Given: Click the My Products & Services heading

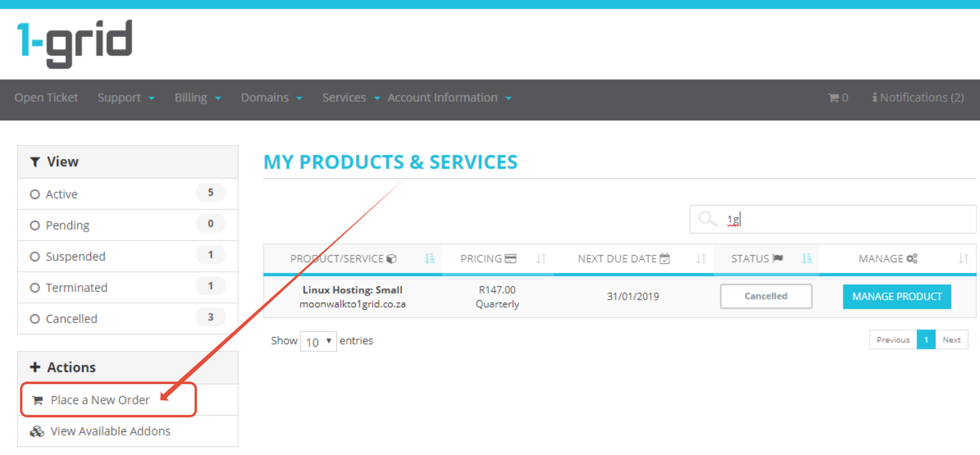Looking at the screenshot, I should coord(390,162).
